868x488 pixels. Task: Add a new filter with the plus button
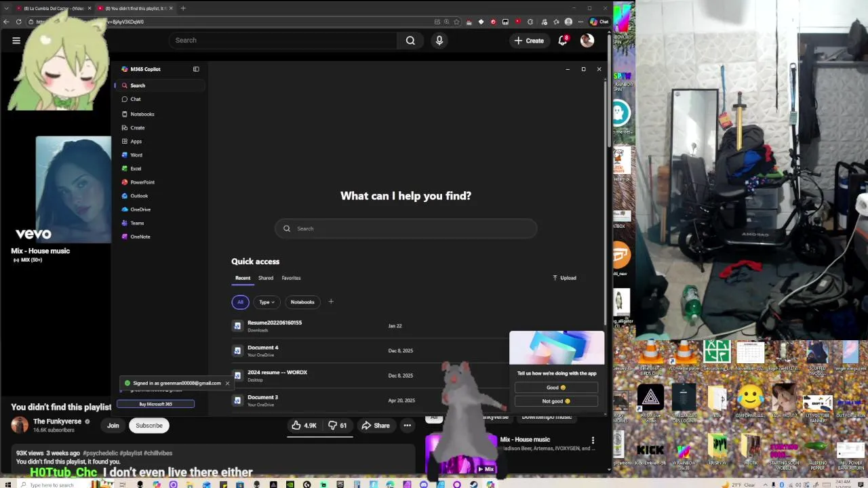331,302
